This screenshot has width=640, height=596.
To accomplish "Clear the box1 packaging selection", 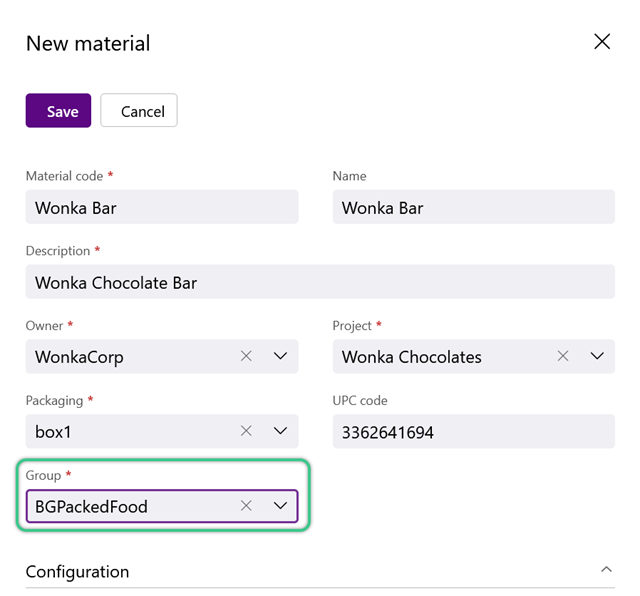I will (246, 431).
